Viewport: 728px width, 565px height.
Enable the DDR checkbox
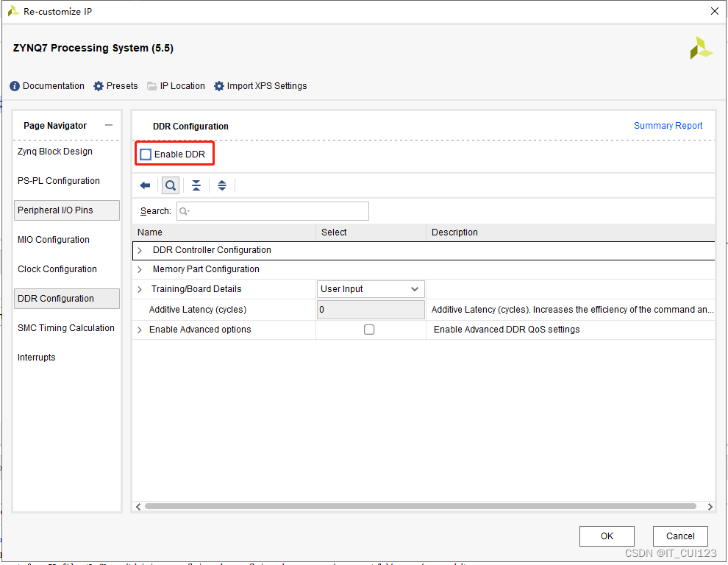pos(146,154)
